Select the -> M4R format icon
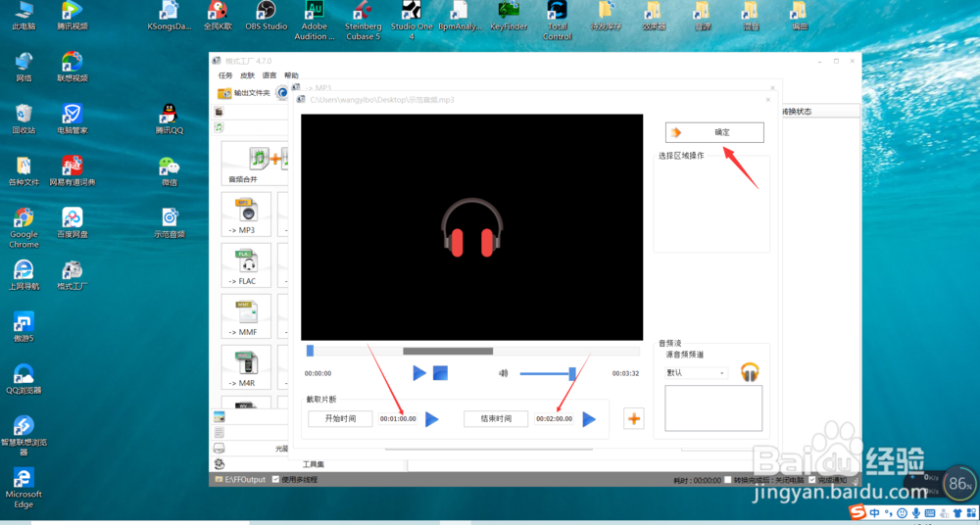The image size is (980, 525). [246, 367]
